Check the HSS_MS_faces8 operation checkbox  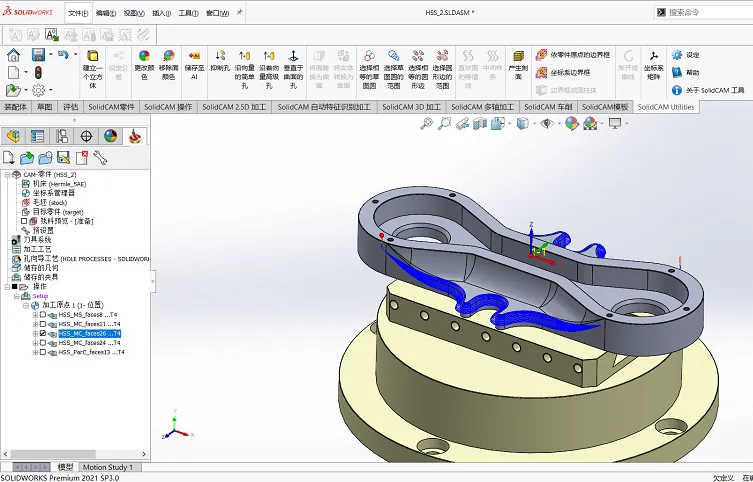[43, 315]
